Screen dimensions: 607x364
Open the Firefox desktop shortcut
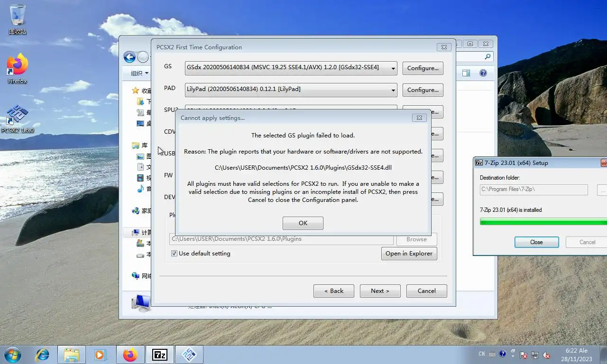click(18, 69)
